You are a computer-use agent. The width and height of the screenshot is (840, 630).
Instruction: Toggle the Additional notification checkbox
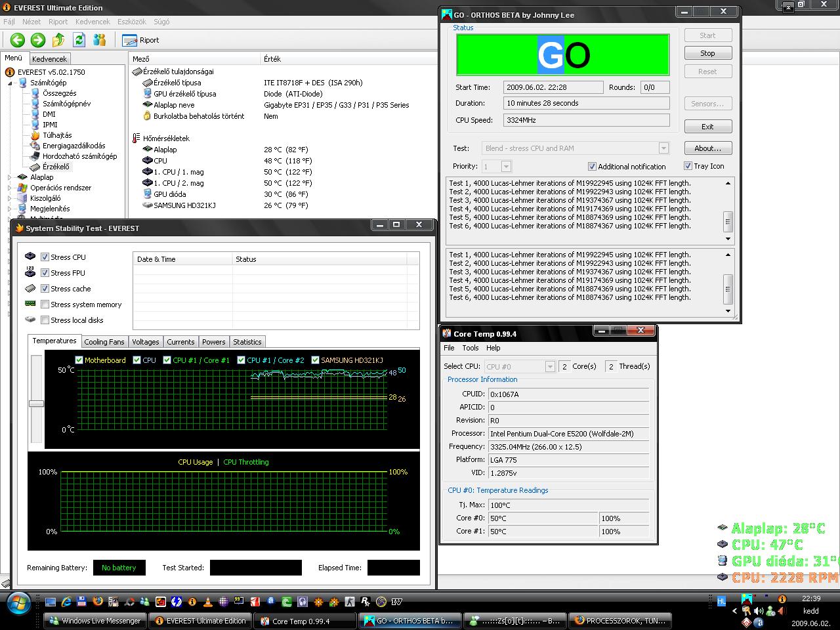[592, 167]
